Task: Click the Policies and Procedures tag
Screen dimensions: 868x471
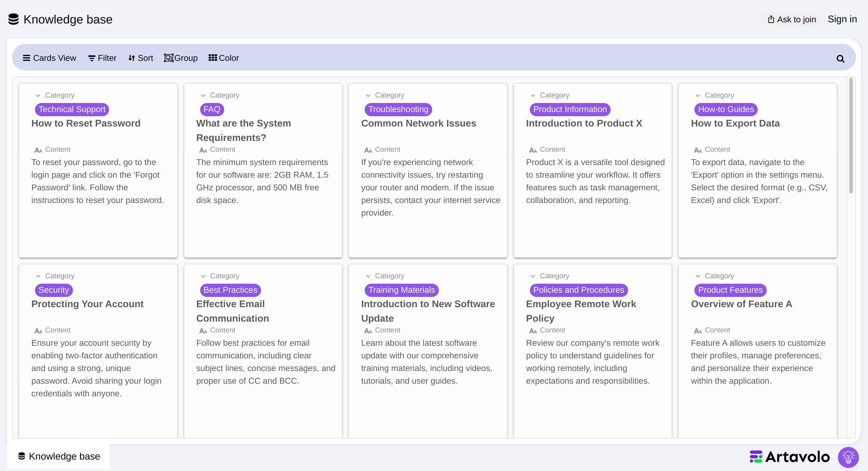Action: (579, 290)
